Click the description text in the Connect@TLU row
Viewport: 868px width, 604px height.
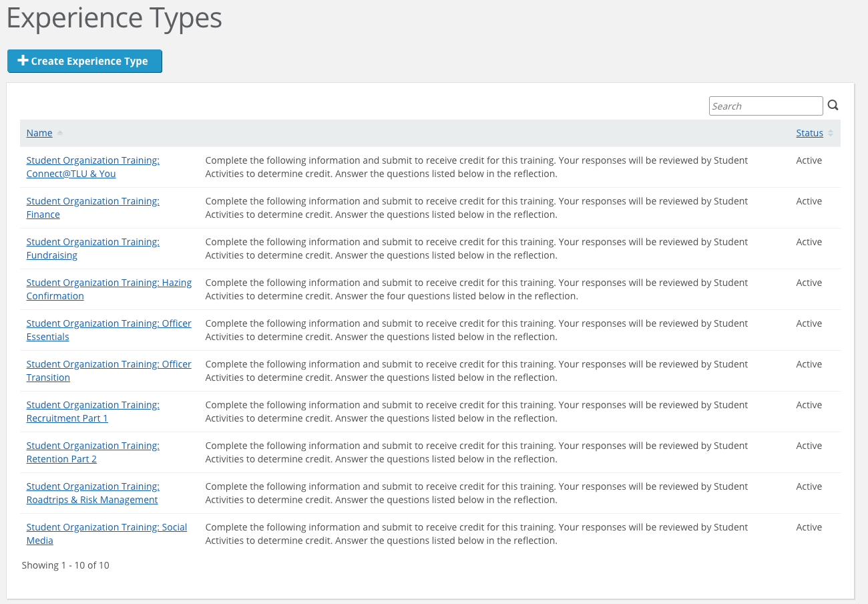point(477,167)
